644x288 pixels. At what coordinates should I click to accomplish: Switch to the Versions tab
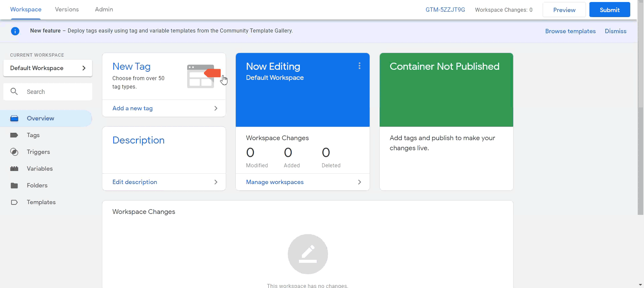[x=67, y=9]
